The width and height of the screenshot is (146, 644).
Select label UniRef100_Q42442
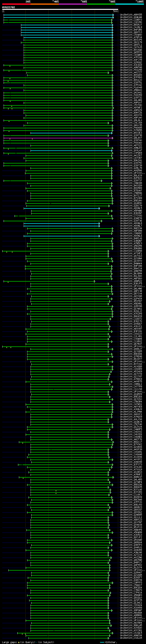(x=131, y=93)
